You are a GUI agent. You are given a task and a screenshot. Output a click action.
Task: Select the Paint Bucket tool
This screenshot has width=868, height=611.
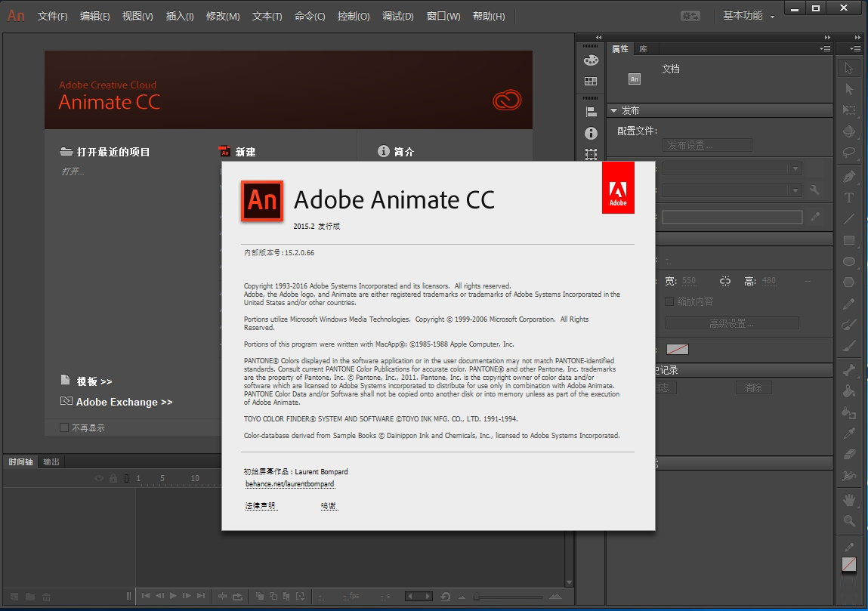click(848, 391)
